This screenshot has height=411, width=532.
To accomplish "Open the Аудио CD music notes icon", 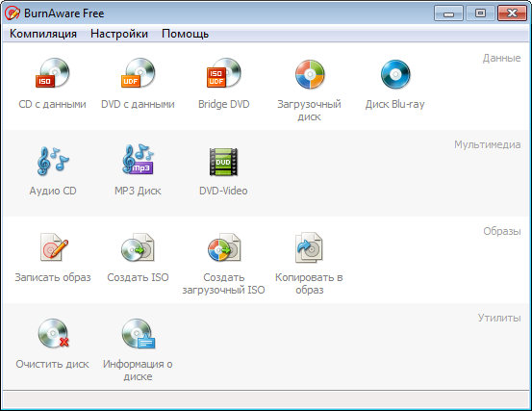I will click(x=53, y=161).
